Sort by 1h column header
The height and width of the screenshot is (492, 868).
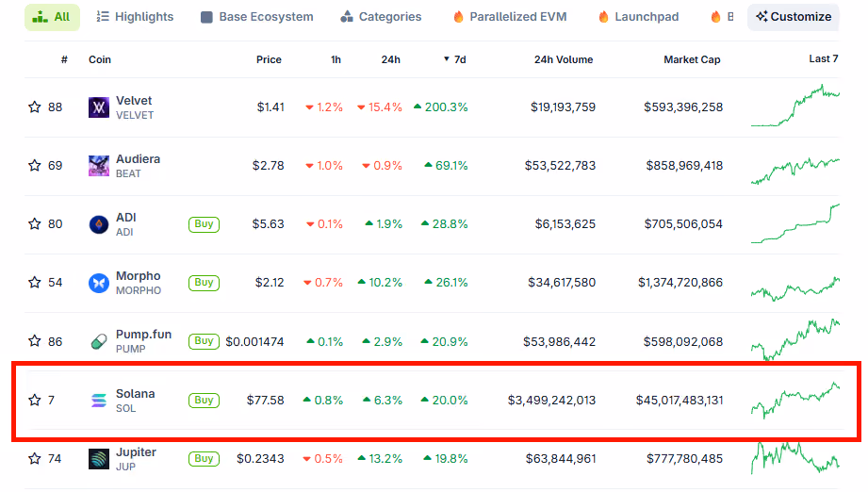coord(336,59)
